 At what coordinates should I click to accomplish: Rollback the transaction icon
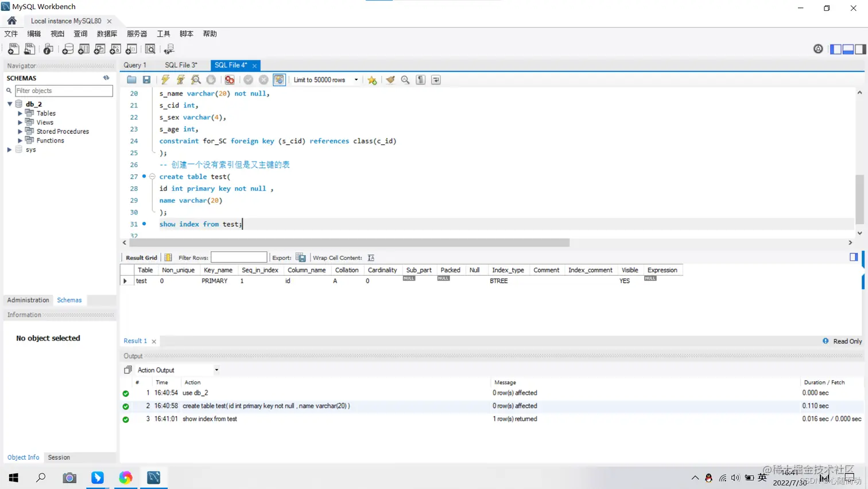tap(263, 80)
